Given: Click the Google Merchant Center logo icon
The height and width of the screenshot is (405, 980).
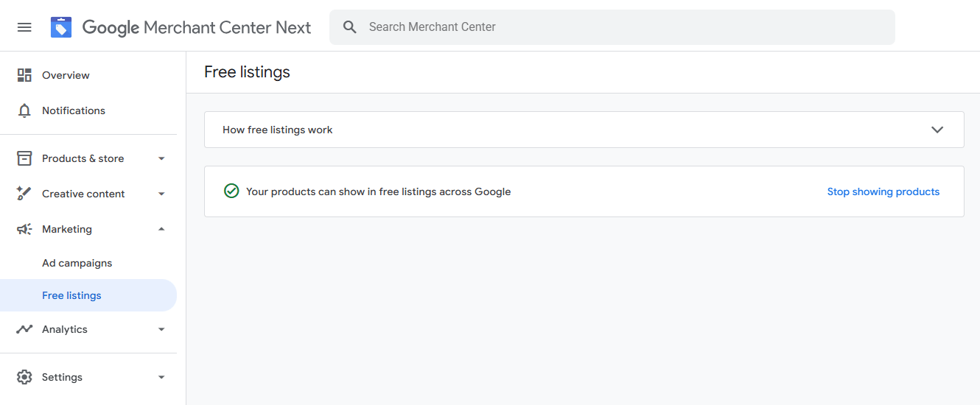Looking at the screenshot, I should tap(61, 27).
